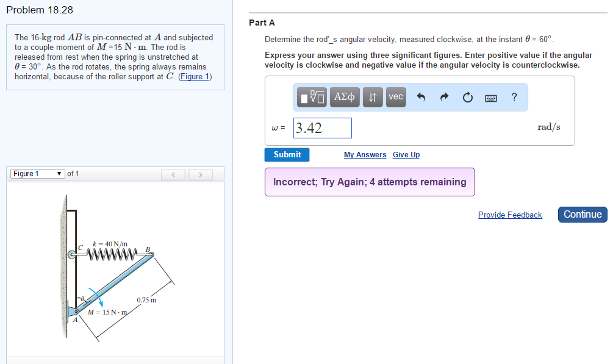Go to next figure arrow
The height and width of the screenshot is (364, 613).
[200, 174]
